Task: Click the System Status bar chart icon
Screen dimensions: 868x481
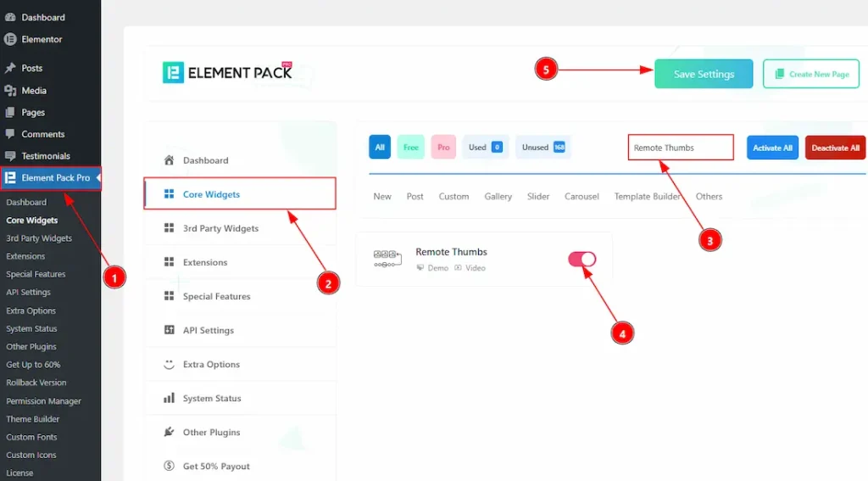Action: [169, 398]
